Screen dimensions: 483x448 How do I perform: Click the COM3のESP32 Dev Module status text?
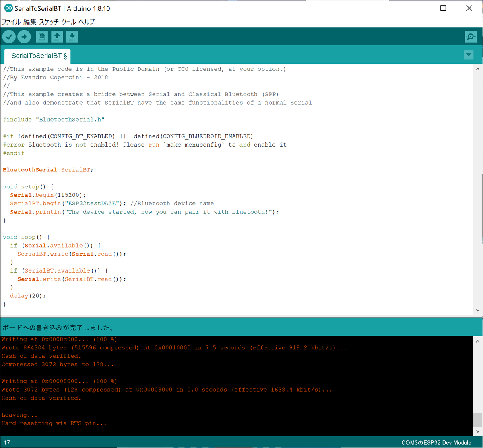tap(436, 442)
